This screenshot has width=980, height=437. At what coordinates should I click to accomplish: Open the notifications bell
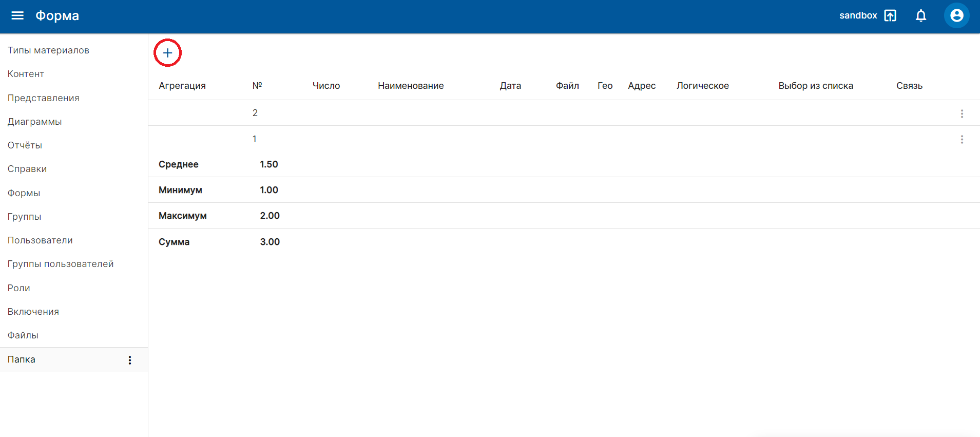(x=921, y=16)
